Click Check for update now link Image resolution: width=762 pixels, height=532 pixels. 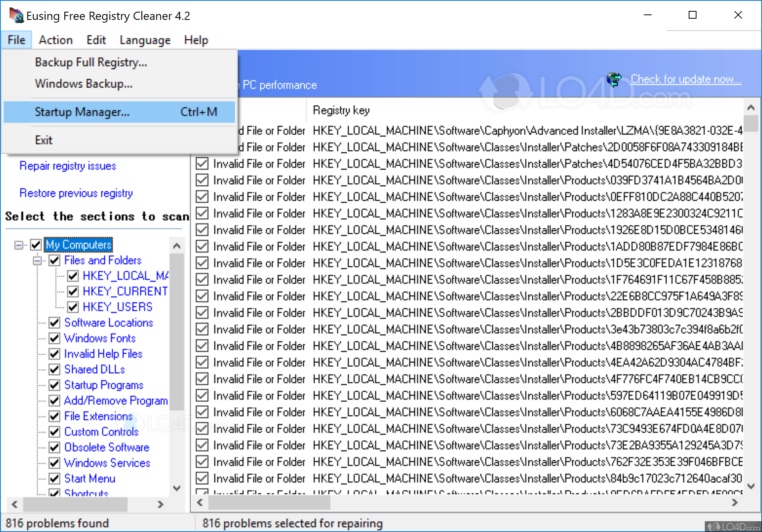686,79
